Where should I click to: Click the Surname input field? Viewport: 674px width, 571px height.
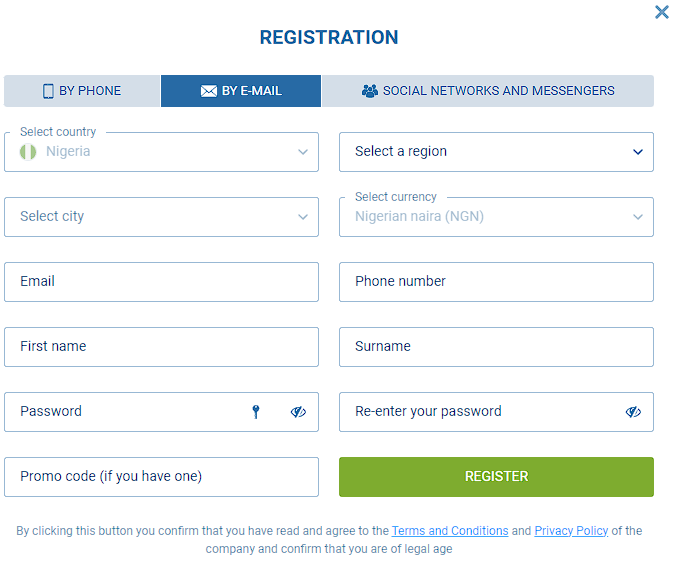(x=496, y=347)
